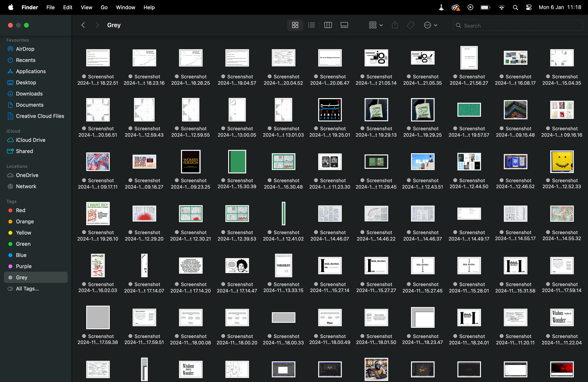Open the Window menu

(126, 7)
